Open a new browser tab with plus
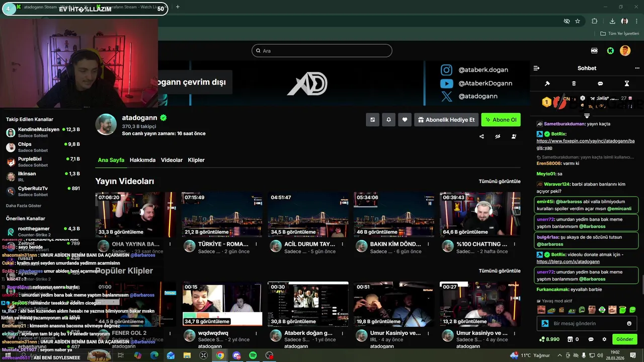This screenshot has width=644, height=362. (x=178, y=7)
